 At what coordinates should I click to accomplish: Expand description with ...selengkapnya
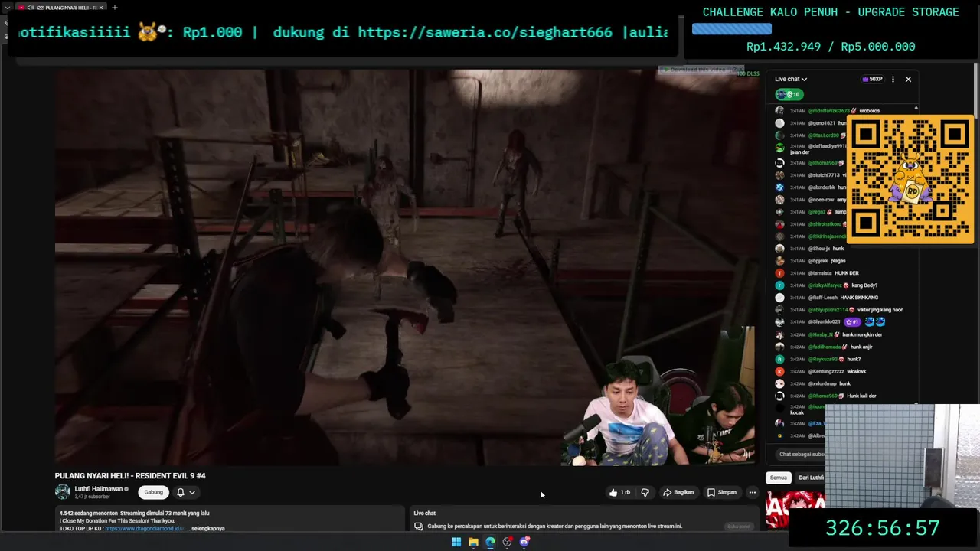coord(206,528)
